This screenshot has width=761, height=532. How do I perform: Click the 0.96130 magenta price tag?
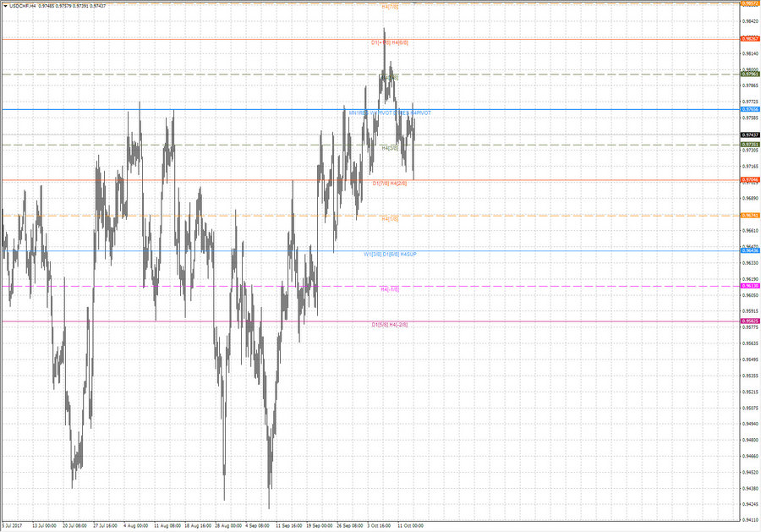750,286
